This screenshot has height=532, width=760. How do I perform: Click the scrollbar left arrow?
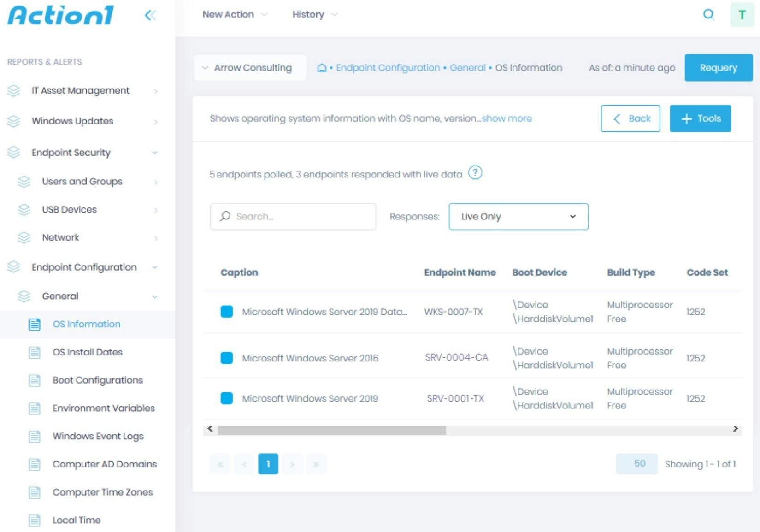coord(210,429)
